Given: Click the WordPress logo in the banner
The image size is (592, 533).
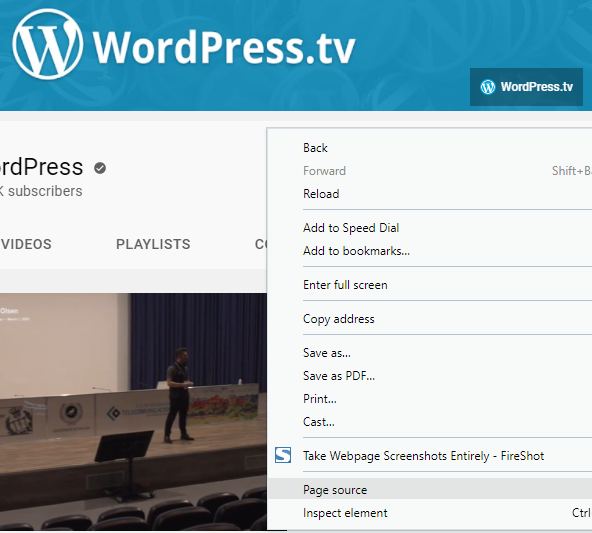Looking at the screenshot, I should point(48,44).
